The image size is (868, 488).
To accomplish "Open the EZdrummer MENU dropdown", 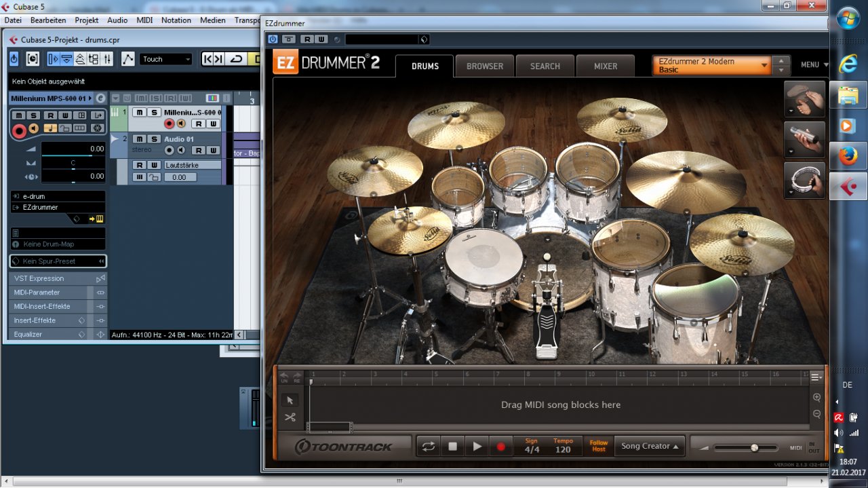I will pos(814,65).
